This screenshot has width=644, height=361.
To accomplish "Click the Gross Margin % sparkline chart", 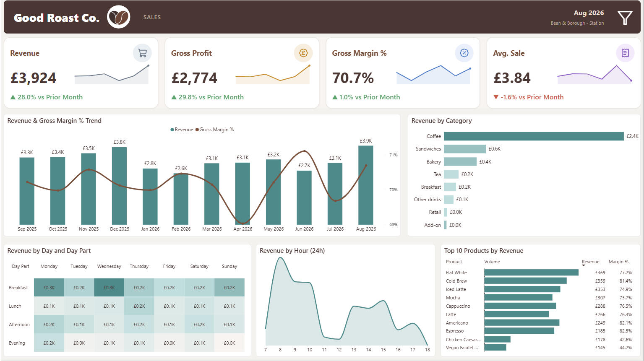I will click(x=433, y=74).
